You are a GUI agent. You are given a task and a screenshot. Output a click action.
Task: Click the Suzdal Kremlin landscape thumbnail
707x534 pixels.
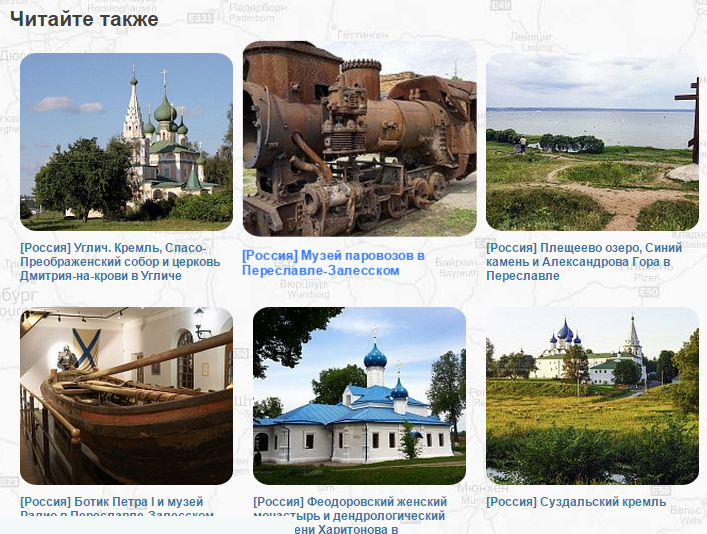click(592, 396)
